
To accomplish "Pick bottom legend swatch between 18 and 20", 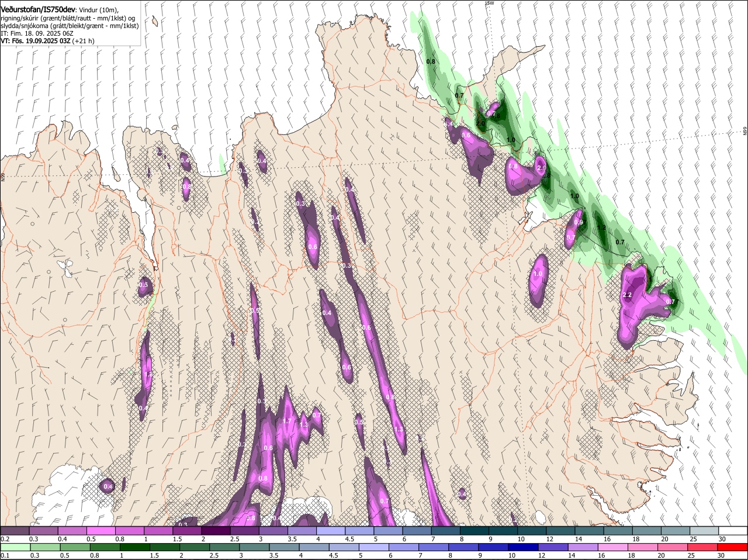I will point(642,547).
